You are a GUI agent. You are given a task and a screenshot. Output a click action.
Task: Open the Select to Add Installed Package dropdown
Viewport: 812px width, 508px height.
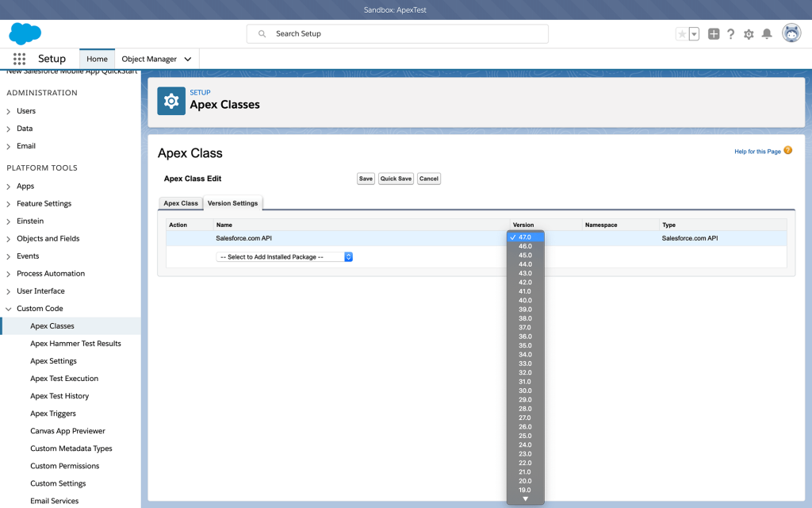click(x=284, y=257)
